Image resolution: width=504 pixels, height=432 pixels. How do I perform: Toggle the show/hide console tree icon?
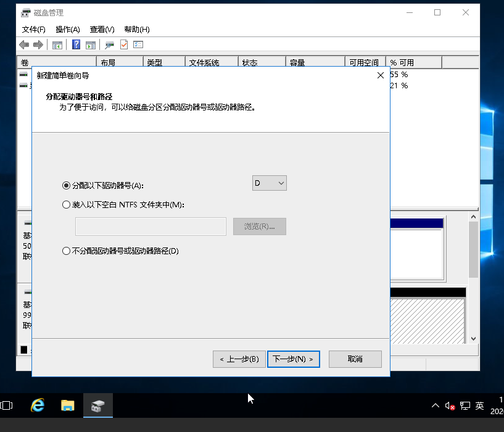pos(57,44)
